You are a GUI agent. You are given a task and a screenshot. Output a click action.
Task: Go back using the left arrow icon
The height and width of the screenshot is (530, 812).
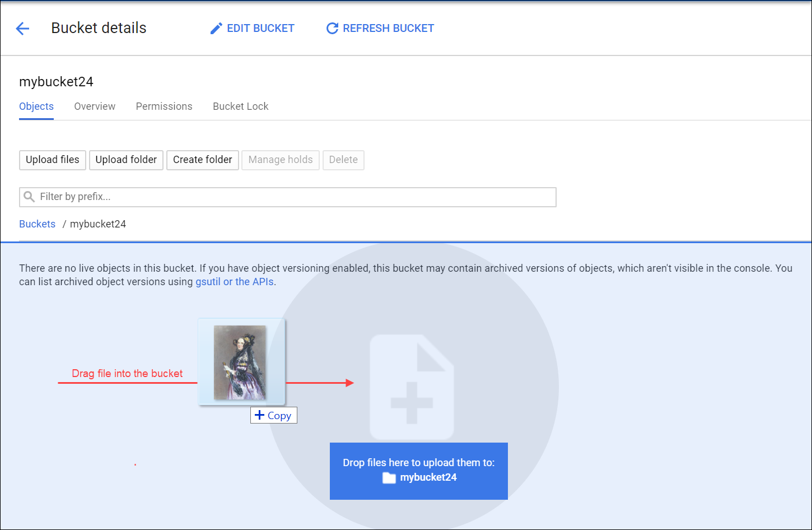[22, 29]
